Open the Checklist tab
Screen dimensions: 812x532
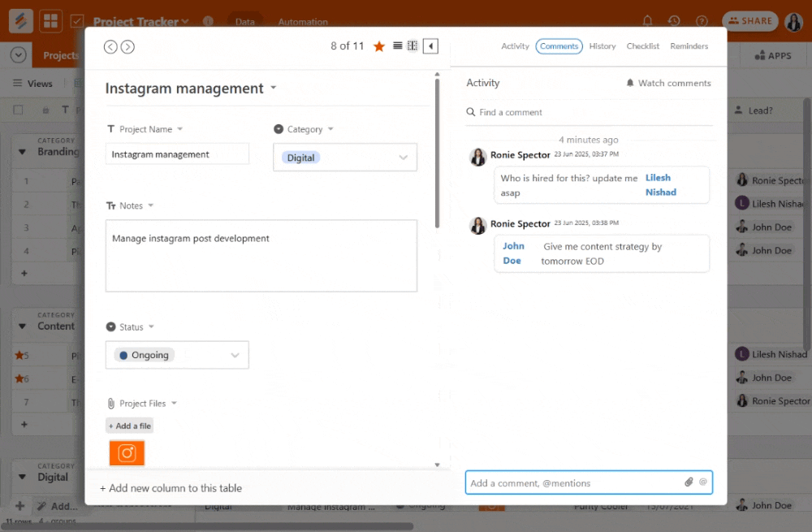coord(642,46)
